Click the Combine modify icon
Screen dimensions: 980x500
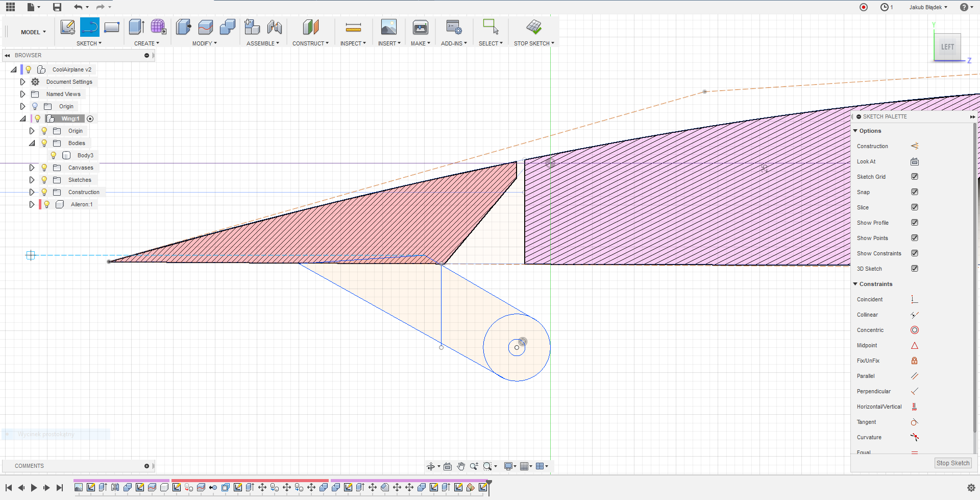coord(228,27)
